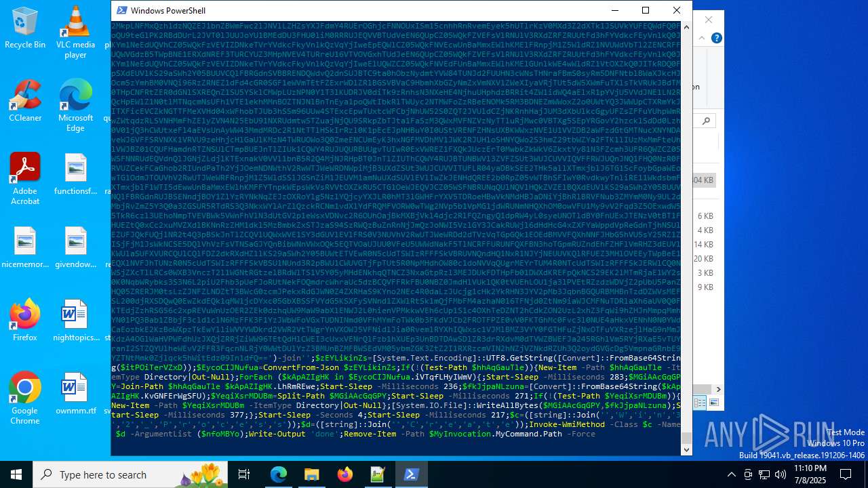The height and width of the screenshot is (488, 868).
Task: Click the PowerShell scrollbar up arrow
Action: tap(686, 26)
